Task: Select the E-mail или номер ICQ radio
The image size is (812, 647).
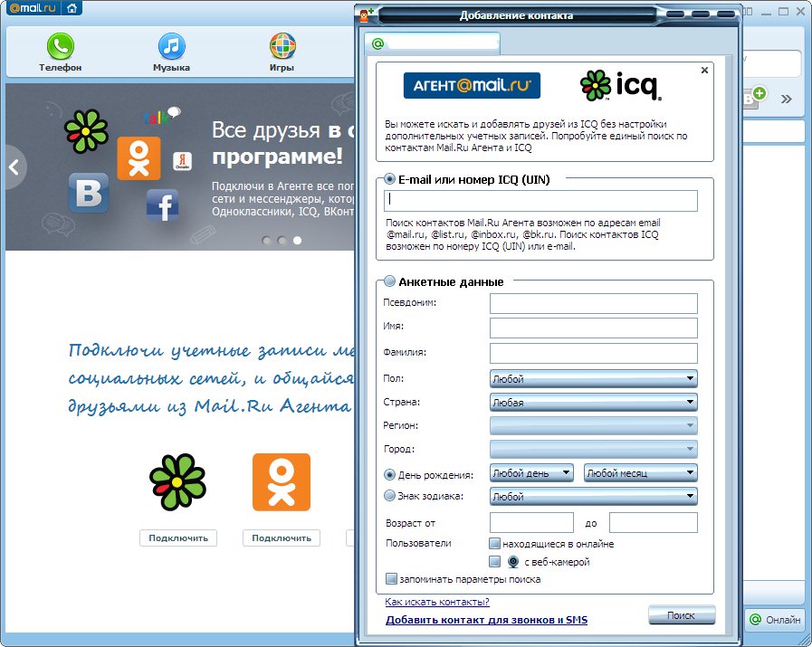Action: [x=389, y=179]
